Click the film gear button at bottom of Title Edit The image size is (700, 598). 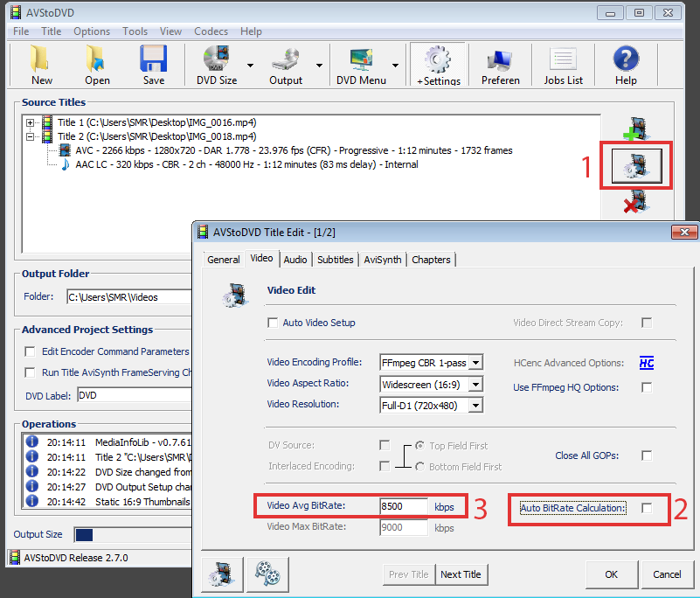pos(222,574)
